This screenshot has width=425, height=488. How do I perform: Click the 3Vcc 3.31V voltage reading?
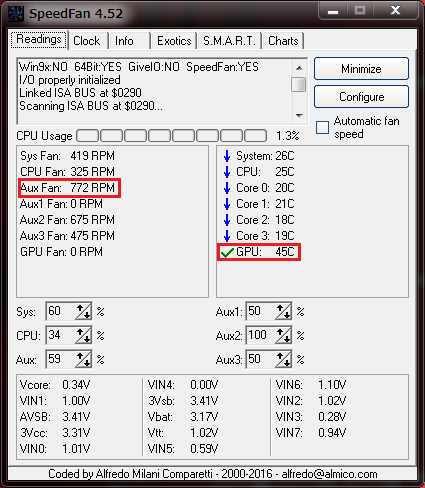click(55, 433)
